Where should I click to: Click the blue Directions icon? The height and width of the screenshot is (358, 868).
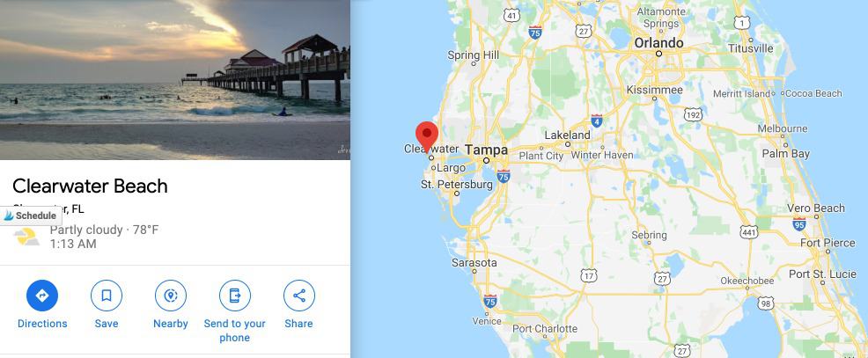tap(42, 296)
